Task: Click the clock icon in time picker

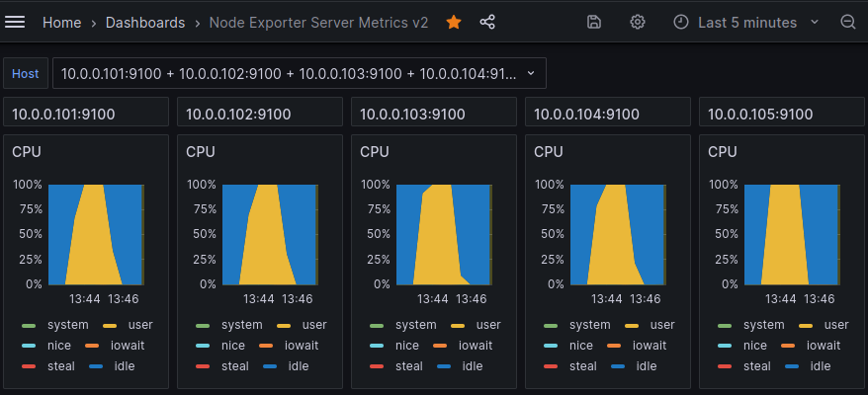Action: (681, 22)
